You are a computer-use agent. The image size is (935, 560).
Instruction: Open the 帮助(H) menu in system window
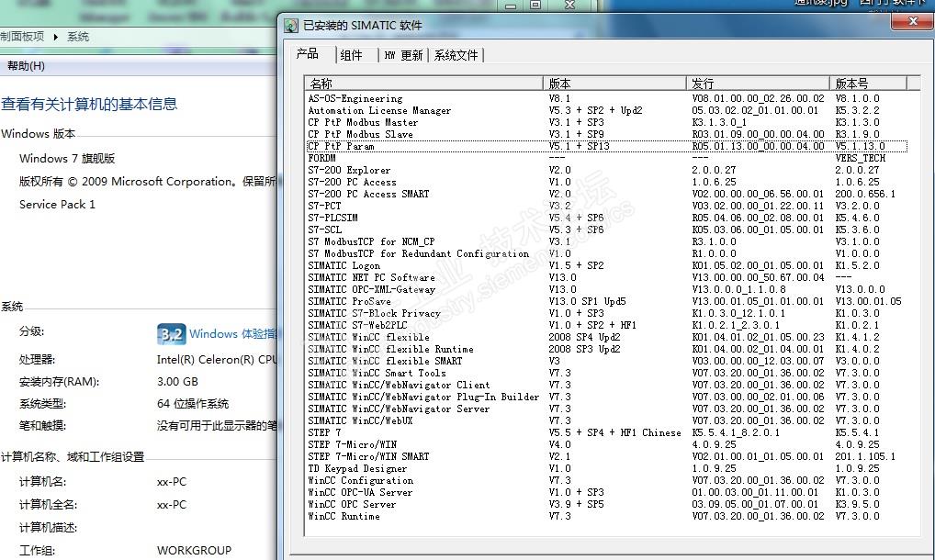26,66
